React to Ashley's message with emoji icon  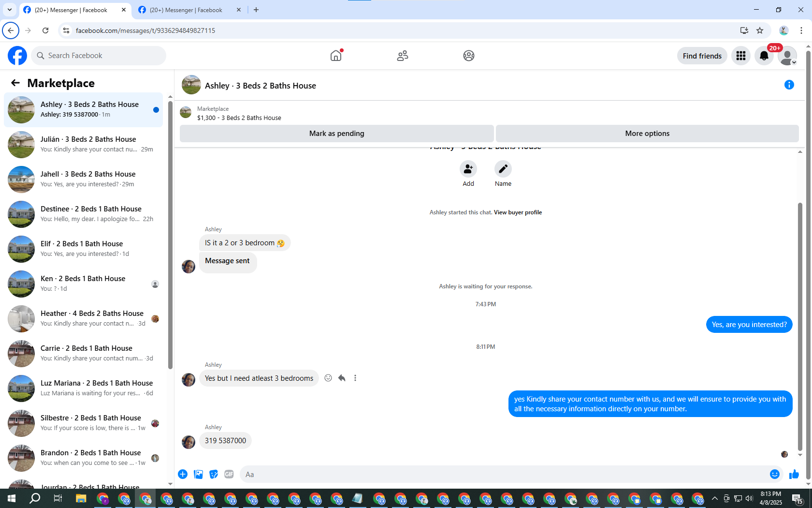pos(328,378)
